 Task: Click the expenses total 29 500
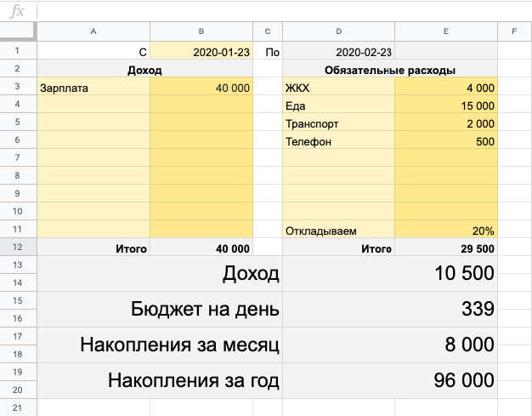click(446, 248)
